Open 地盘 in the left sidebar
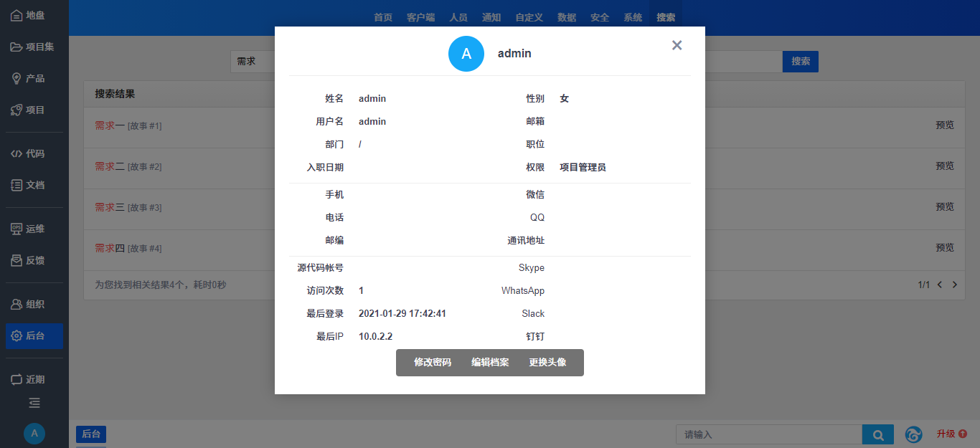 click(x=34, y=15)
